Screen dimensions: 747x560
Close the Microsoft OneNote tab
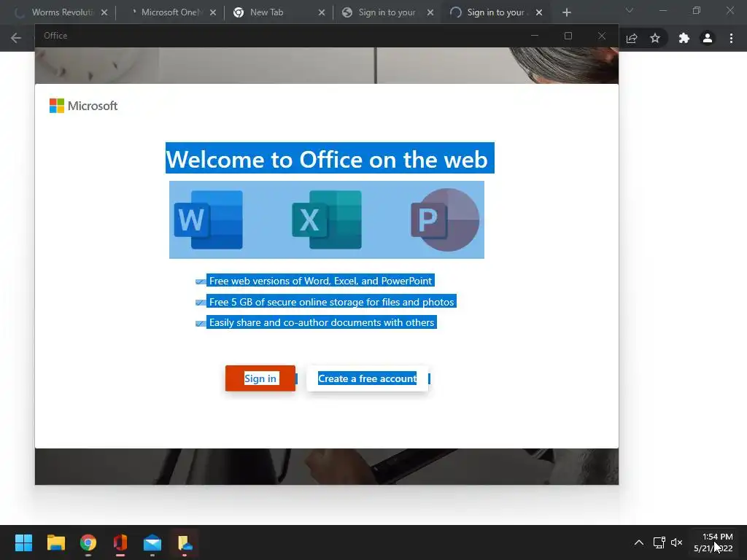(x=213, y=12)
